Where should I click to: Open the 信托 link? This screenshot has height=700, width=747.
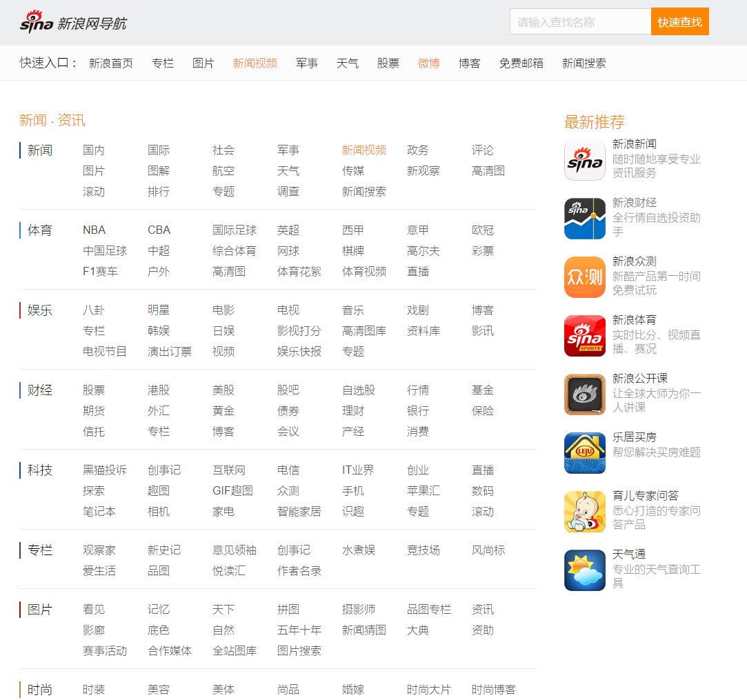93,432
